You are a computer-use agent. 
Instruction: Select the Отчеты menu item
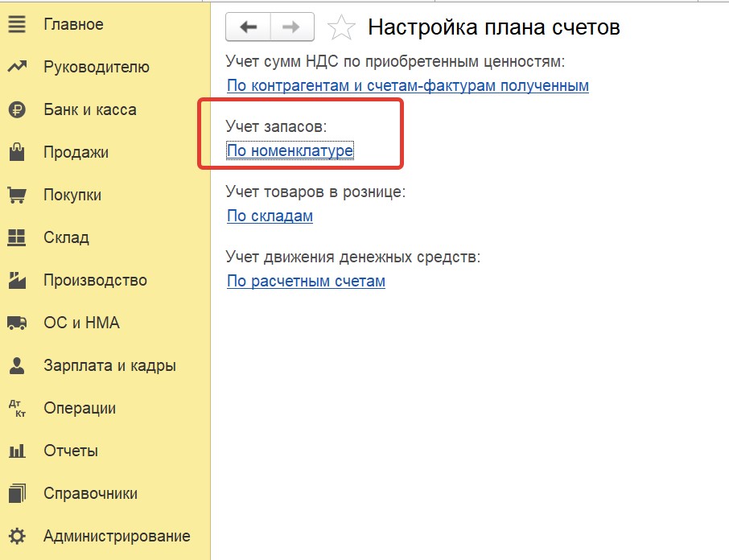pyautogui.click(x=71, y=451)
